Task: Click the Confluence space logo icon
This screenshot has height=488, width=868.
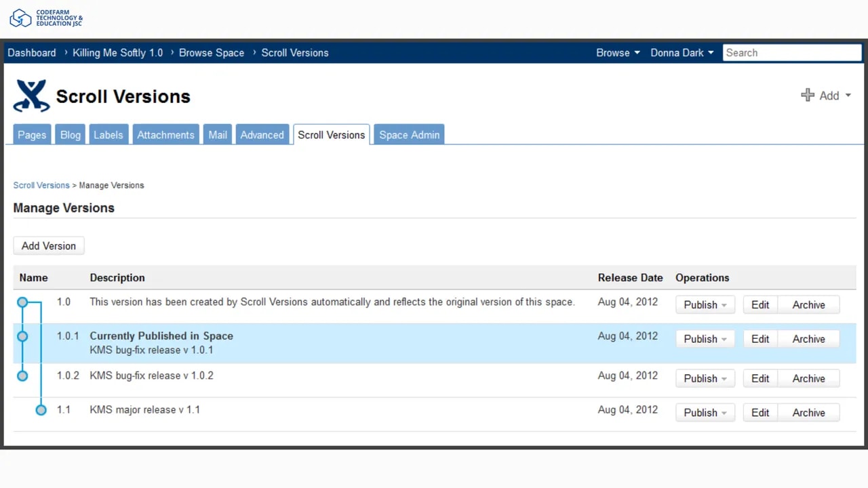Action: point(31,96)
